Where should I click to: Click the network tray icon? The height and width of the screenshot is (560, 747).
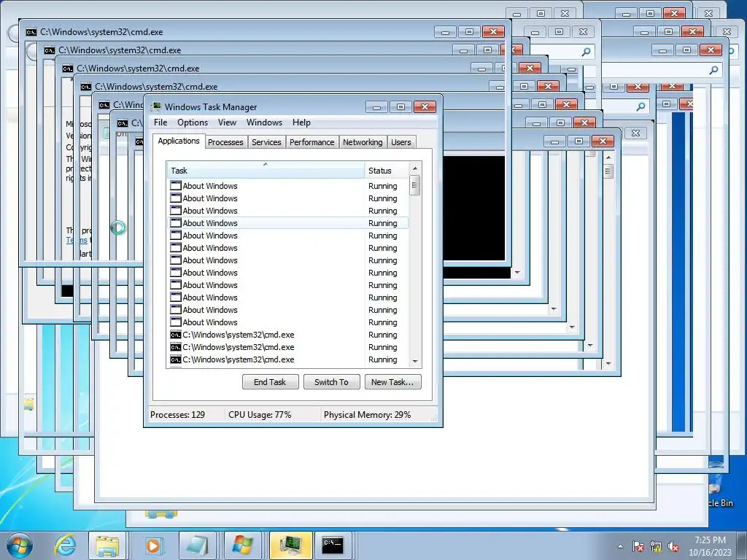(656, 547)
